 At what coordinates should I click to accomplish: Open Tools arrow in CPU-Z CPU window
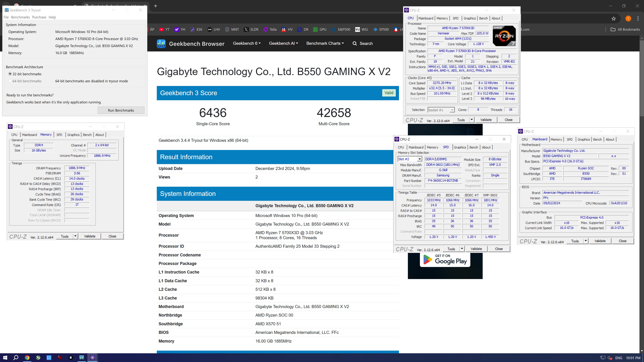(472, 120)
